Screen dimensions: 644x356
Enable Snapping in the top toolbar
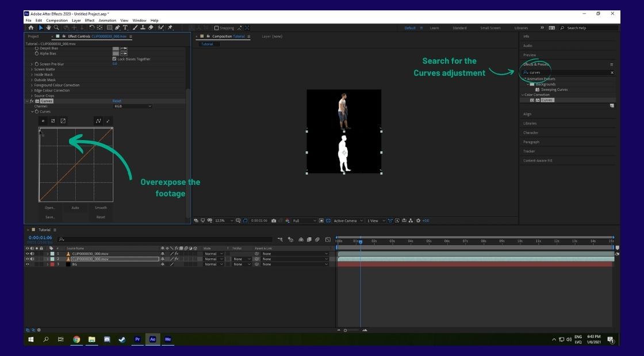click(216, 28)
